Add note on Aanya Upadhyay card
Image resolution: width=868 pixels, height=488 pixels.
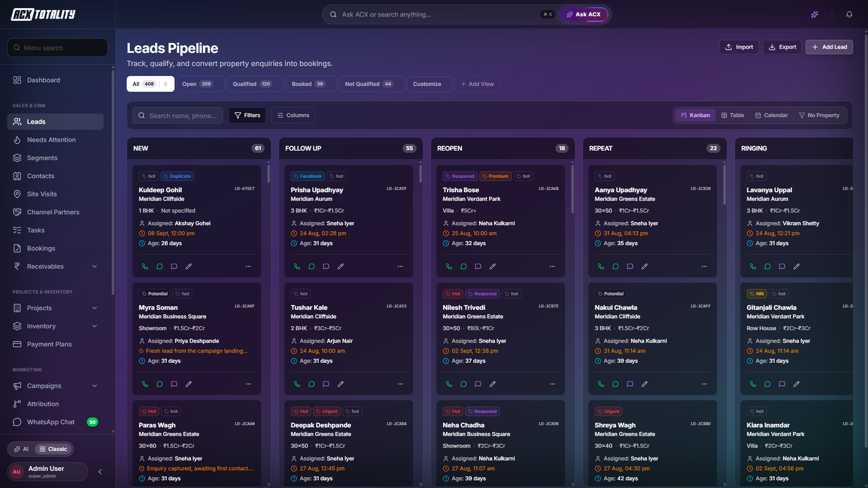point(630,266)
